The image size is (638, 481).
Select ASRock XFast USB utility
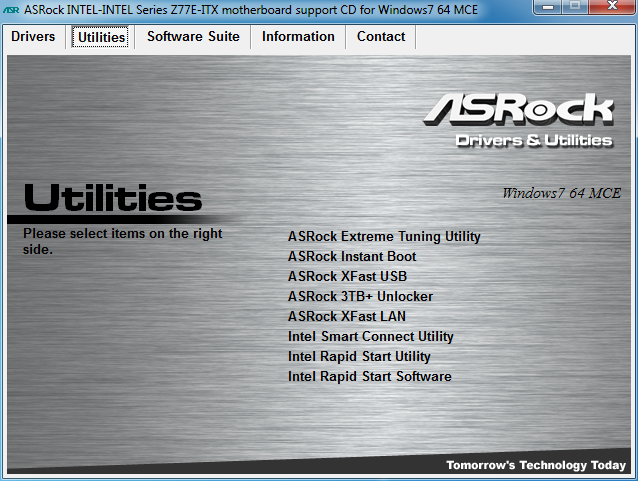[347, 276]
